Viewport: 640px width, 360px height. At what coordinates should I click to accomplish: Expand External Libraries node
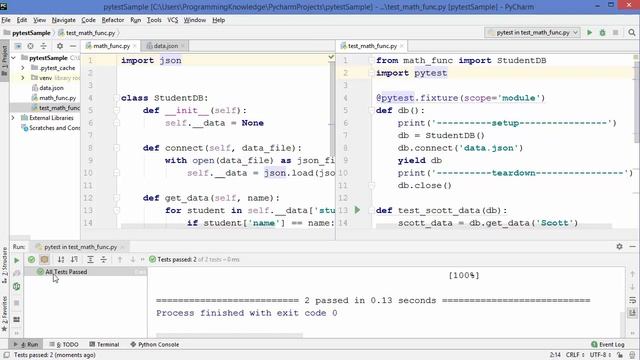pyautogui.click(x=13, y=118)
